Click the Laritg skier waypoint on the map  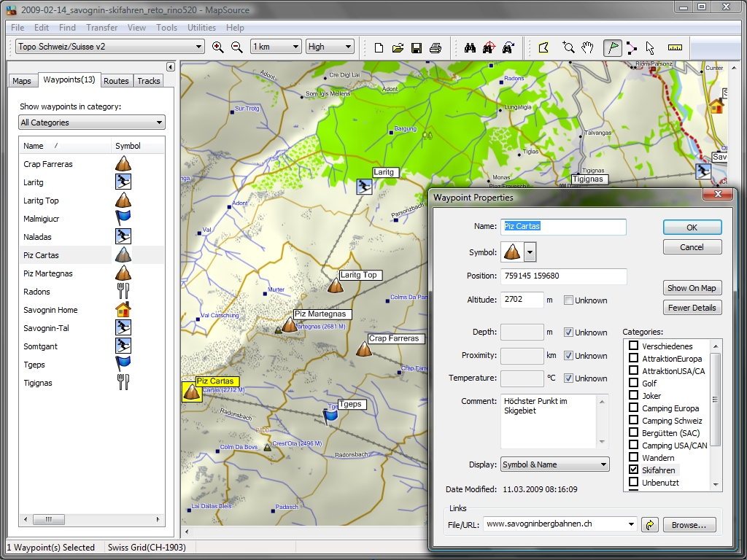coord(365,186)
